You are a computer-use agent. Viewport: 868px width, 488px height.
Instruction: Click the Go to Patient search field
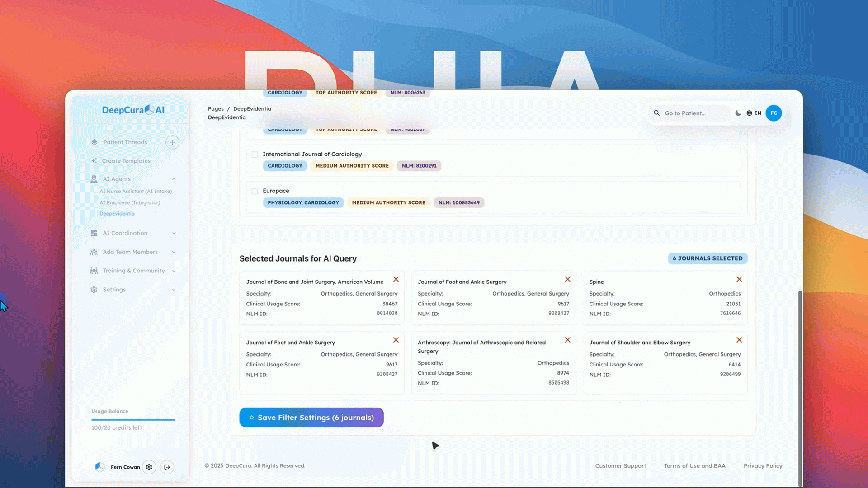pos(689,113)
